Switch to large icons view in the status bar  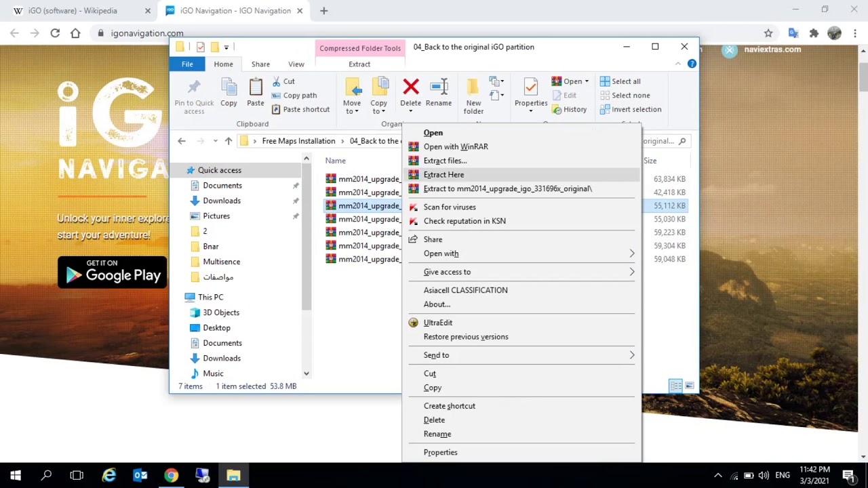pos(690,386)
